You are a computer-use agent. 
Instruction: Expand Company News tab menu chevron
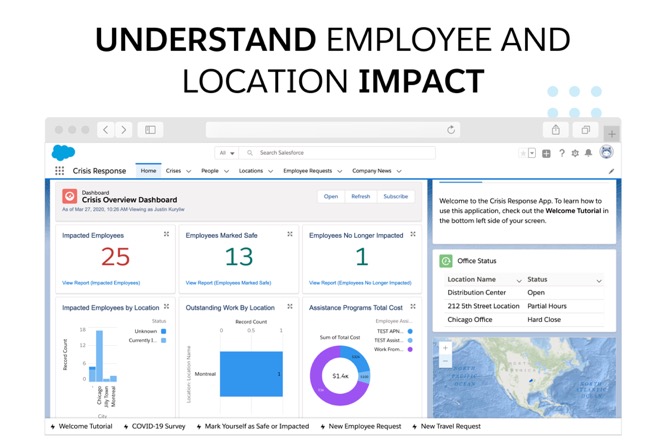click(x=399, y=171)
